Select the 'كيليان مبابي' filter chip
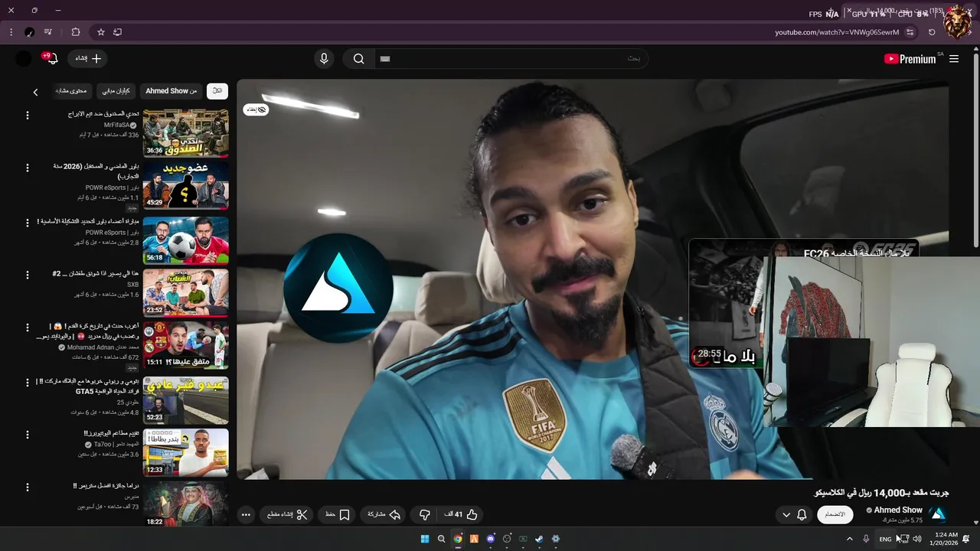980x551 pixels. coord(116,91)
